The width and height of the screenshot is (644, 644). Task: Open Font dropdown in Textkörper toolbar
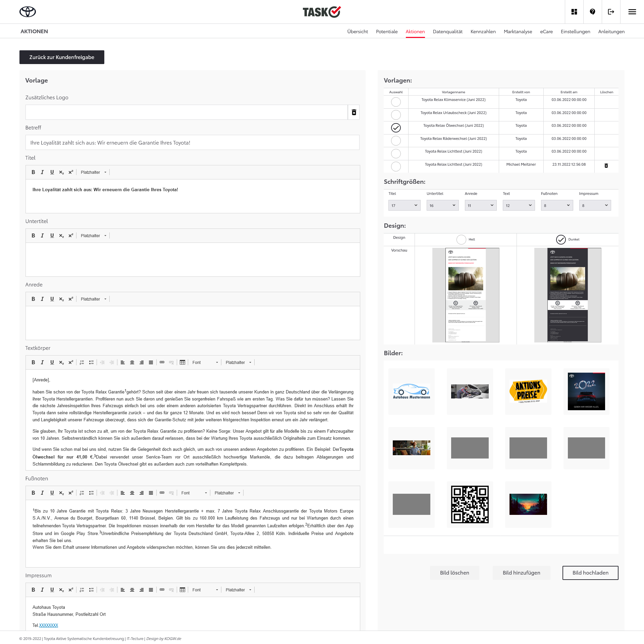coord(205,362)
